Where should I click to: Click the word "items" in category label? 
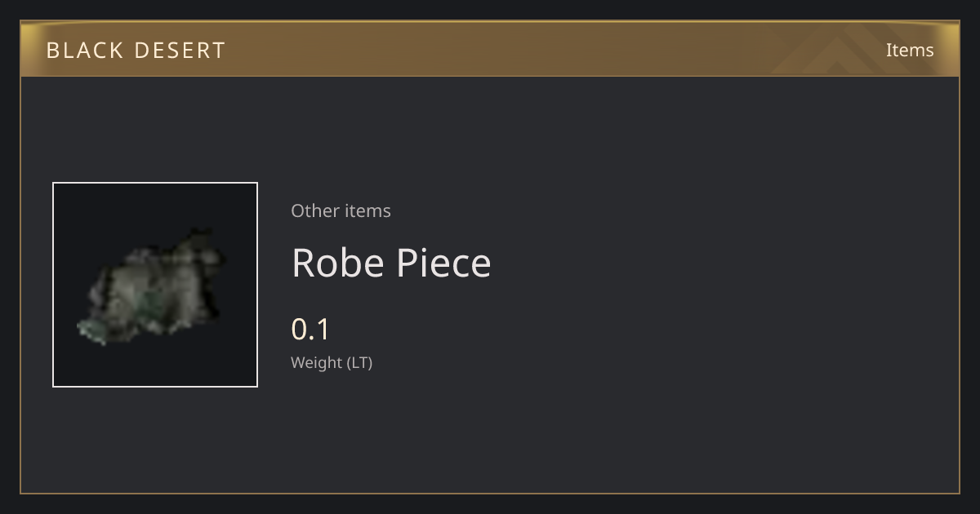[367, 210]
